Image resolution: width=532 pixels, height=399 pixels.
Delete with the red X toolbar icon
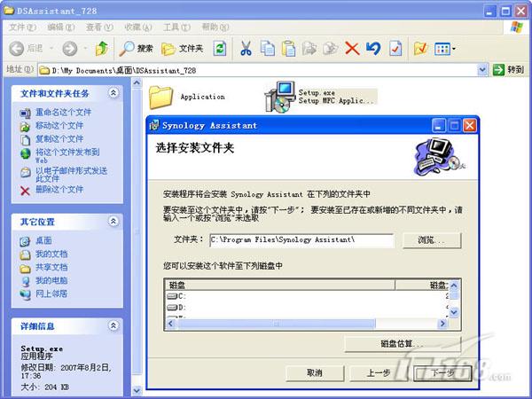click(x=352, y=49)
